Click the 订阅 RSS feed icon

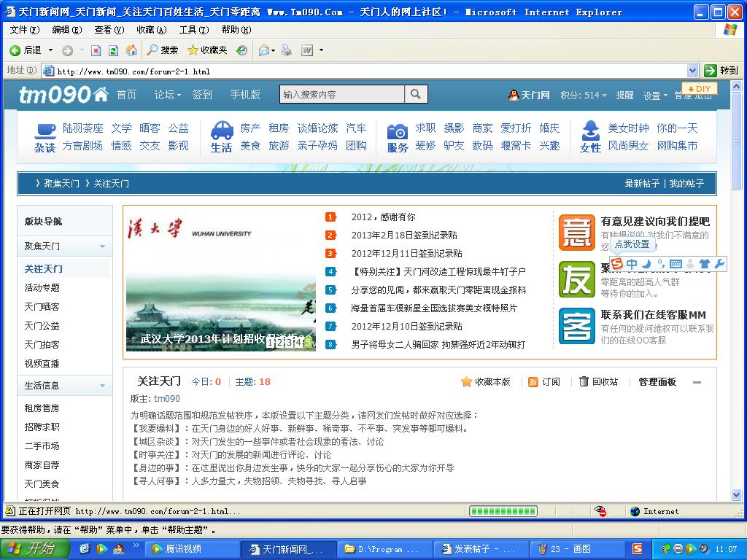click(533, 382)
